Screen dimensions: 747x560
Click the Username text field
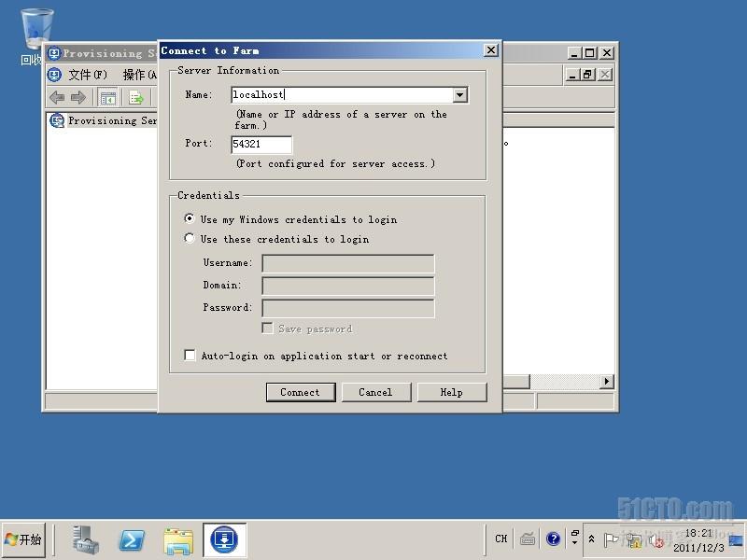348,263
